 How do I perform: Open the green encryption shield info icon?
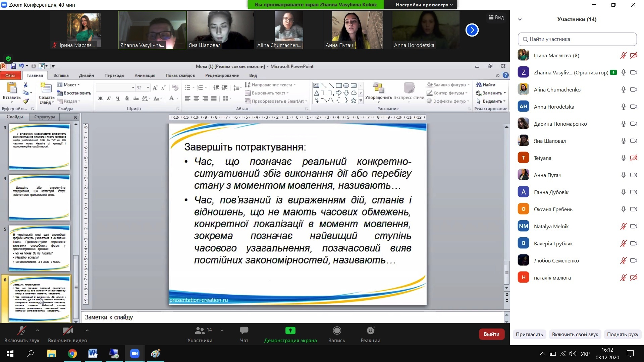pyautogui.click(x=9, y=58)
